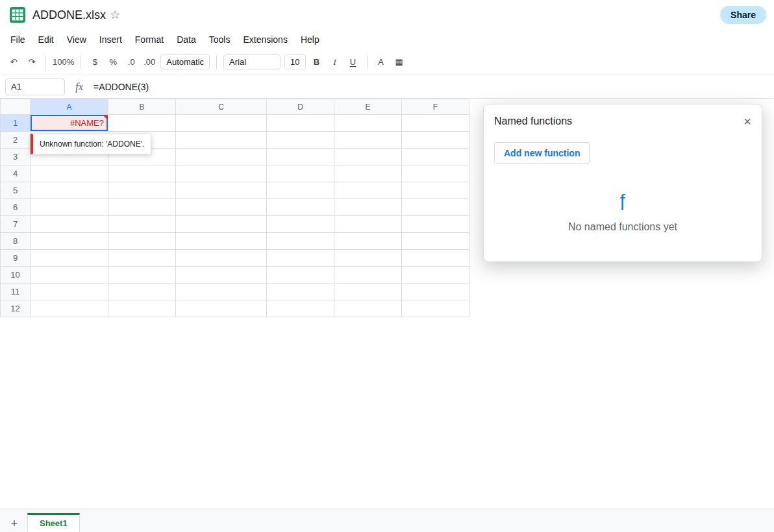Click the formula bar with =ADDONE(3)

click(429, 88)
